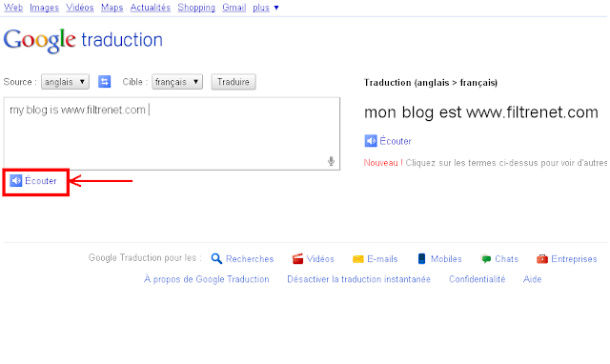Select Actualités in top navigation
The image size is (610, 364).
click(x=151, y=8)
